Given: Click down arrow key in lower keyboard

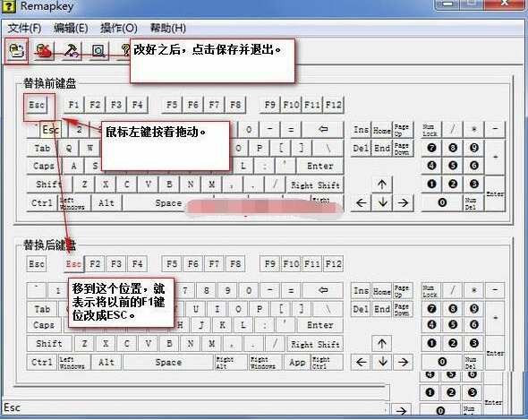Looking at the screenshot, I should (x=382, y=362).
